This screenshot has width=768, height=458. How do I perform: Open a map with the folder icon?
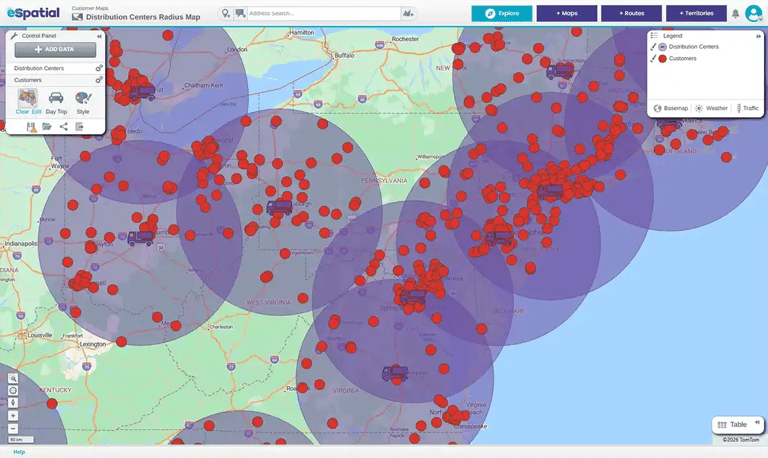(47, 127)
